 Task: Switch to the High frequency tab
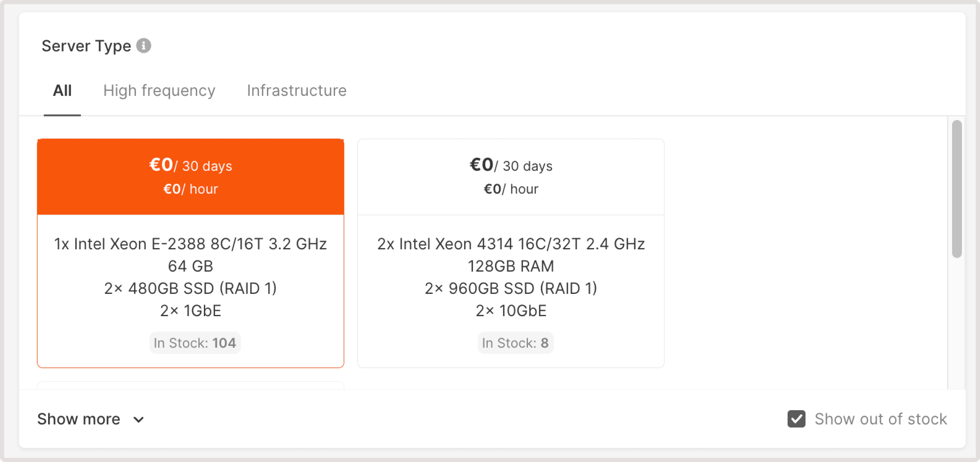159,91
